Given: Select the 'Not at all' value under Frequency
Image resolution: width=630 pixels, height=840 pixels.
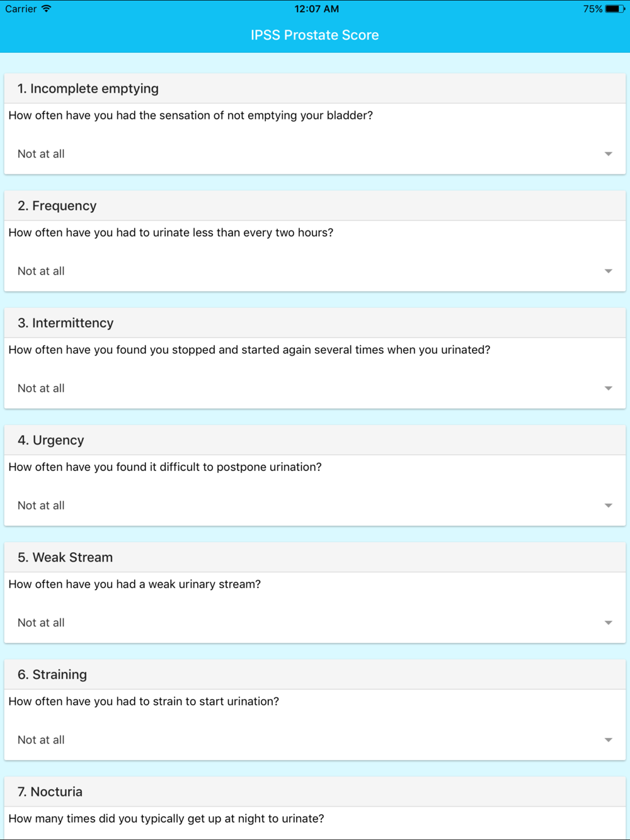Looking at the screenshot, I should 41,271.
